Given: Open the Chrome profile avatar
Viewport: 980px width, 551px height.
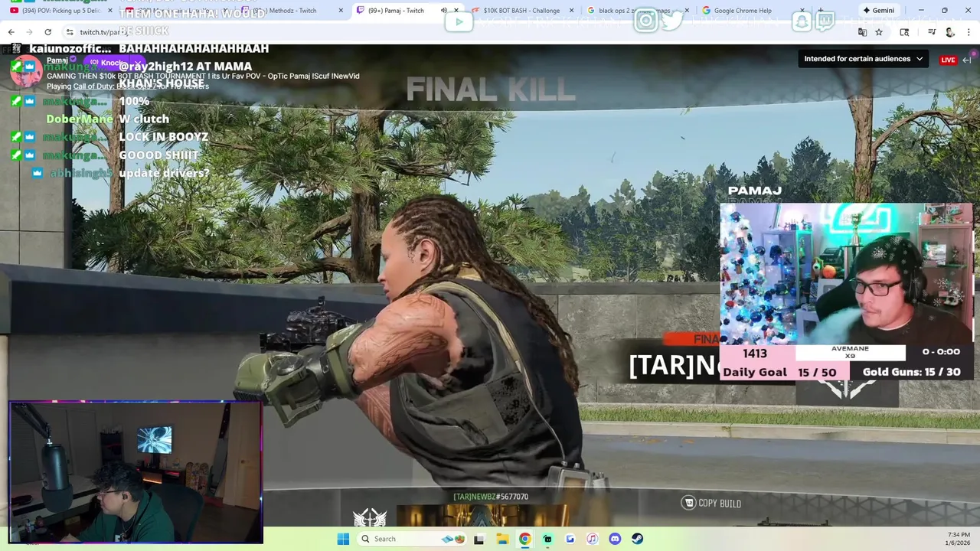Looking at the screenshot, I should pos(950,32).
